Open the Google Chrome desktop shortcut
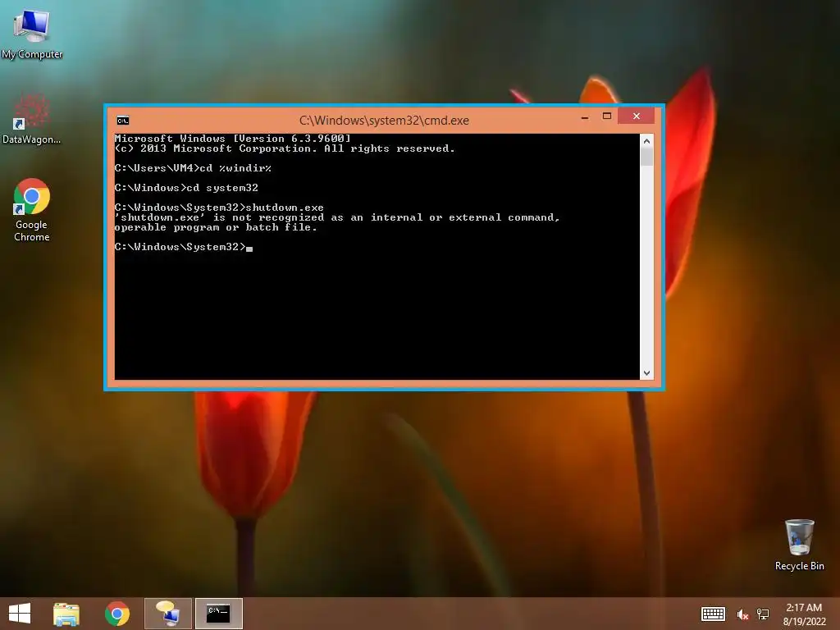 click(32, 210)
